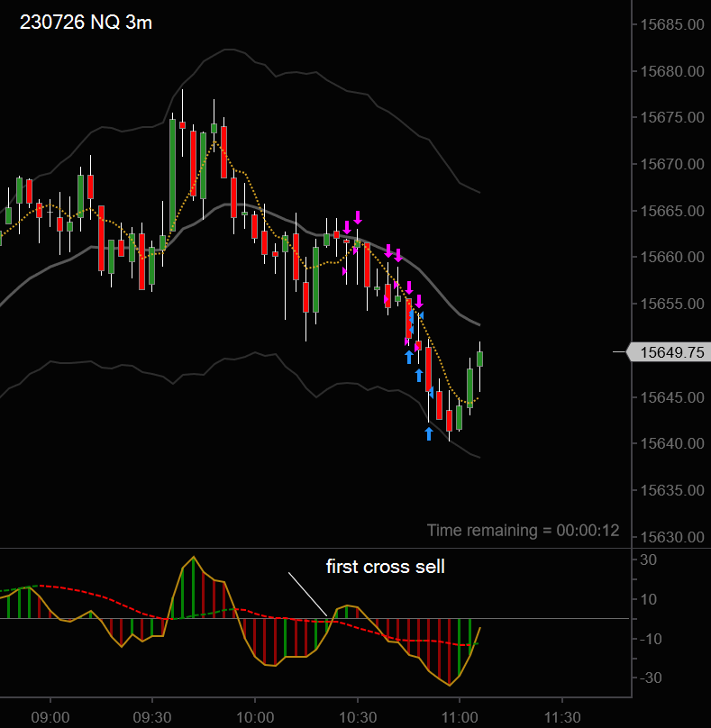
Task: Click the oscillator scale label 30
Action: point(648,560)
